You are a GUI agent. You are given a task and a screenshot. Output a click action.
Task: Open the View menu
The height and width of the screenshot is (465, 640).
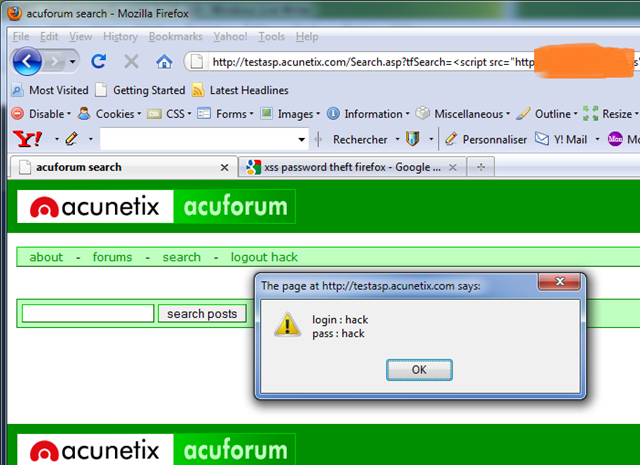(80, 37)
